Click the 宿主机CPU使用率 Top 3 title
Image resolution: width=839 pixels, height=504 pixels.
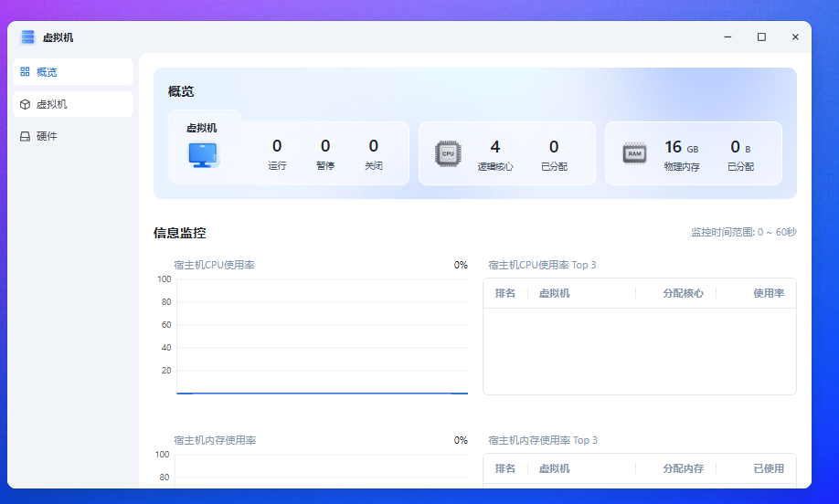(542, 265)
